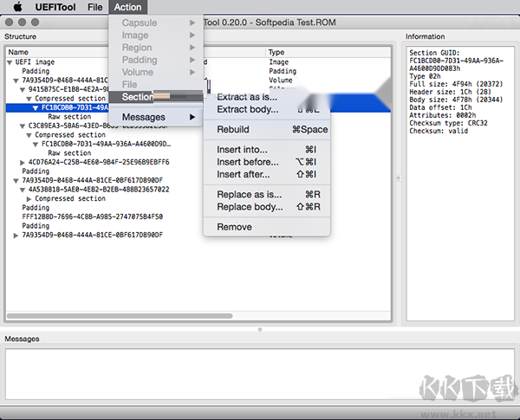Expand the 4CD76A24 tree node
This screenshot has width=520, height=420.
tap(23, 162)
